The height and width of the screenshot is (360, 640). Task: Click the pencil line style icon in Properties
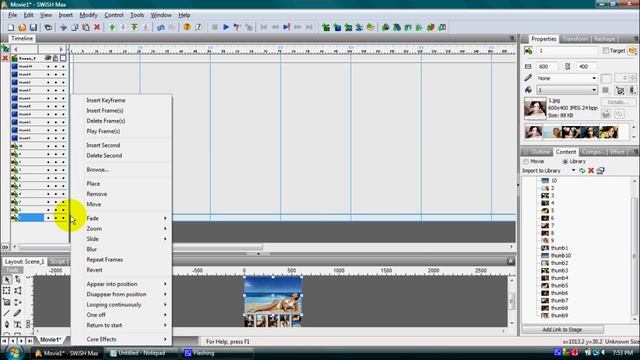pos(528,78)
